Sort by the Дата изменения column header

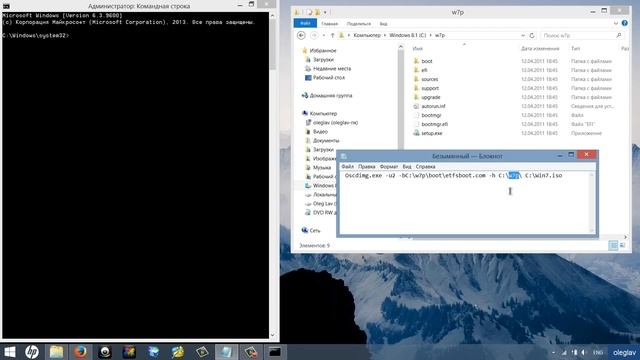coord(540,49)
